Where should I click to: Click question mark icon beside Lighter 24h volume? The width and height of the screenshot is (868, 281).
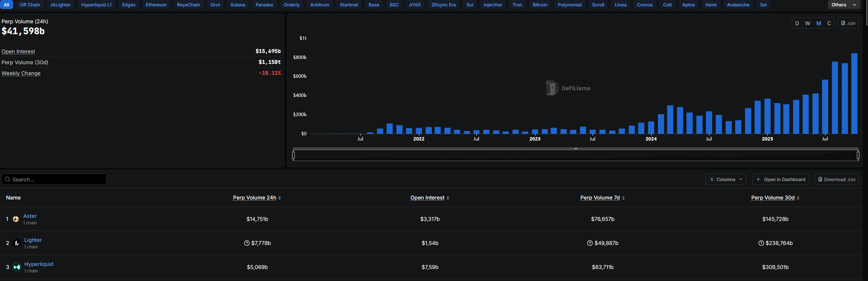coord(247,243)
